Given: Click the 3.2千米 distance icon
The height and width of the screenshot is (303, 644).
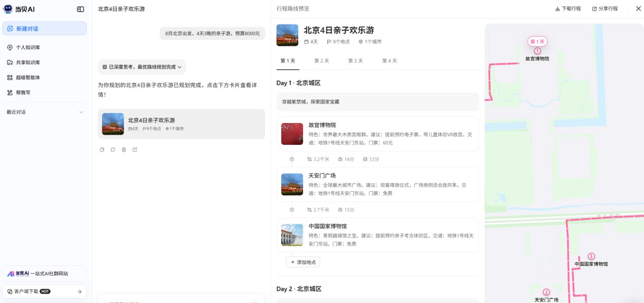Looking at the screenshot, I should (x=310, y=159).
